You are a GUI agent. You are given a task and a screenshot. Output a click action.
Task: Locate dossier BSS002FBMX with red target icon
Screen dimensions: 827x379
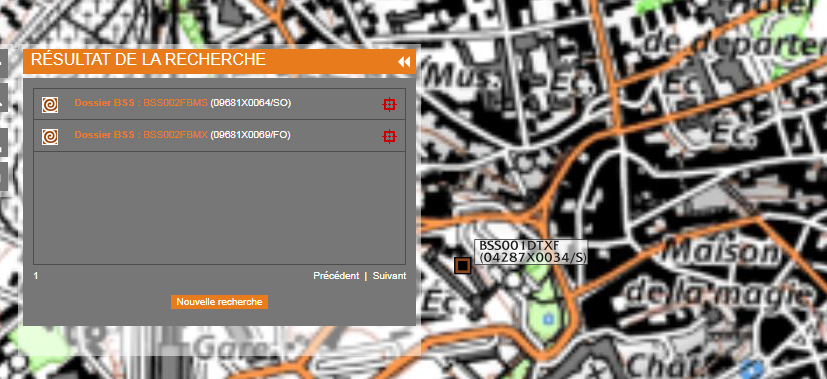[389, 137]
